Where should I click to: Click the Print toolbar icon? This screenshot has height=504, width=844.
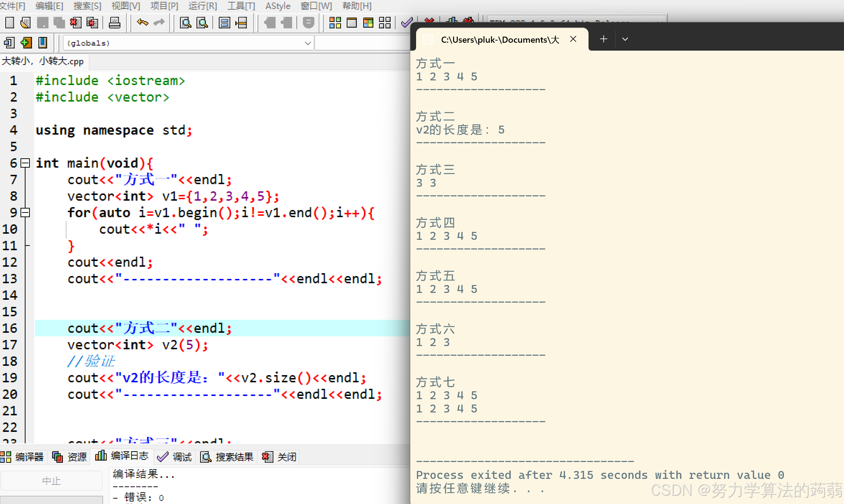(x=114, y=23)
